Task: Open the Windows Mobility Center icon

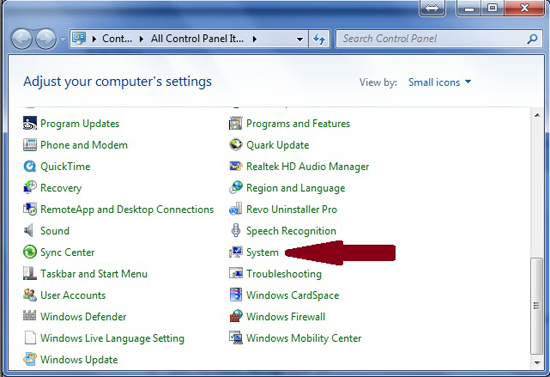Action: pyautogui.click(x=236, y=338)
